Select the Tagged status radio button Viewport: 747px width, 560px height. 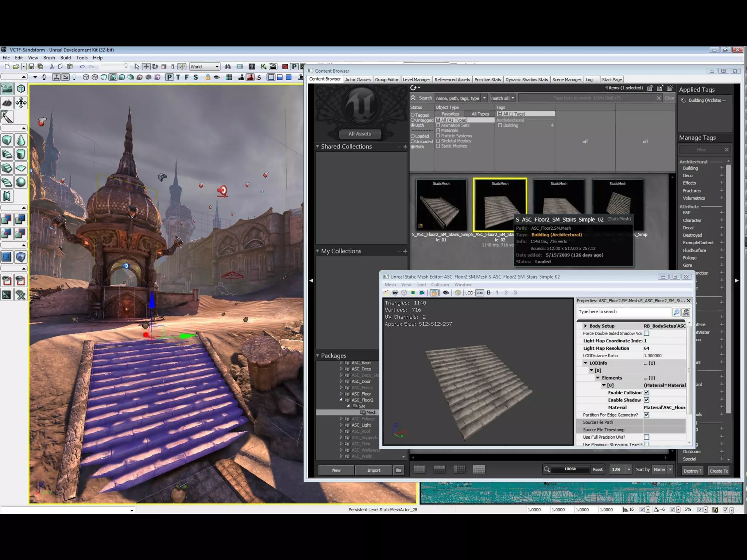[x=413, y=115]
